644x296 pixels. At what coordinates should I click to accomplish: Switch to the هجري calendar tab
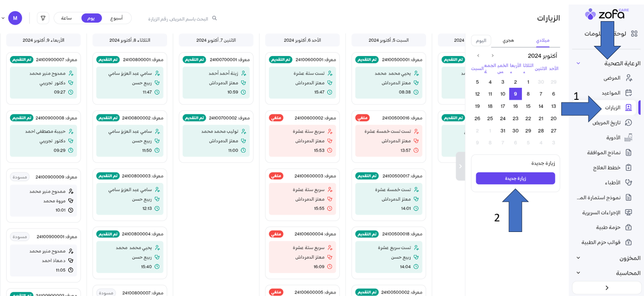point(508,40)
